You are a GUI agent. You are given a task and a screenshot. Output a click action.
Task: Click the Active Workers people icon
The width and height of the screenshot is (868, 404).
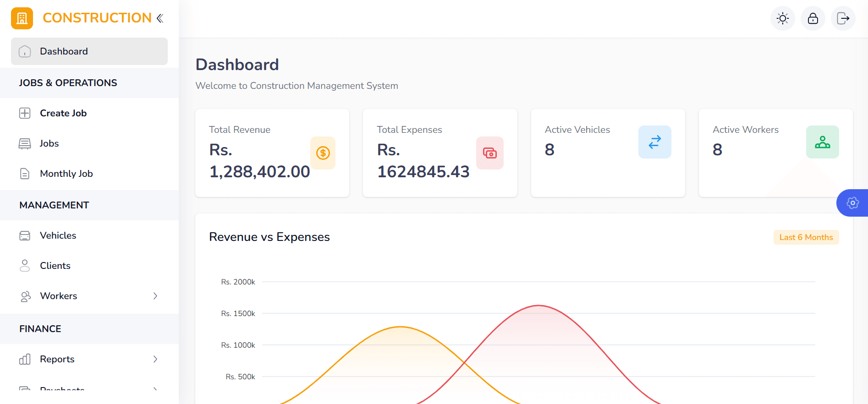click(x=823, y=142)
